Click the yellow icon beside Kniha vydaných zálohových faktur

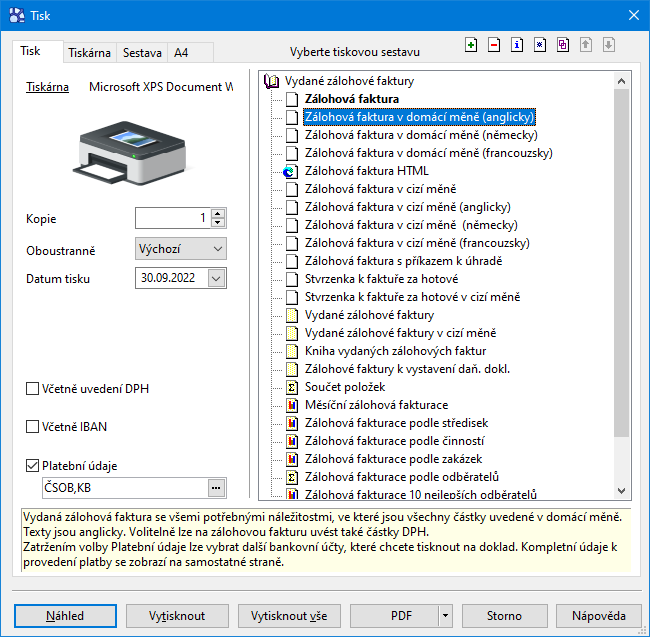(292, 351)
